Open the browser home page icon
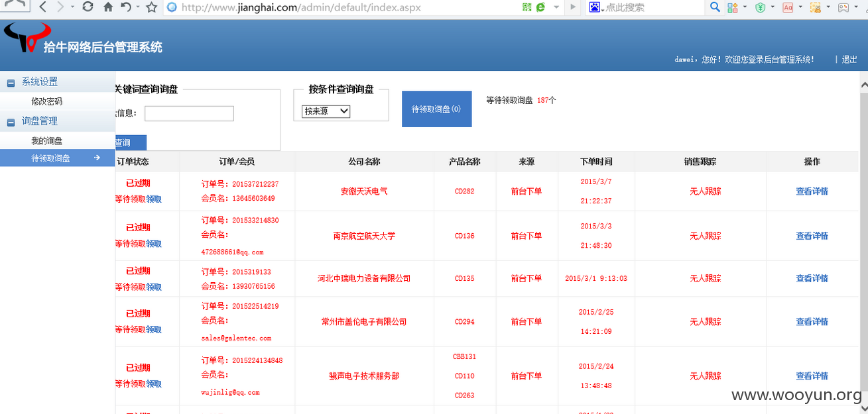This screenshot has width=868, height=414. [108, 7]
